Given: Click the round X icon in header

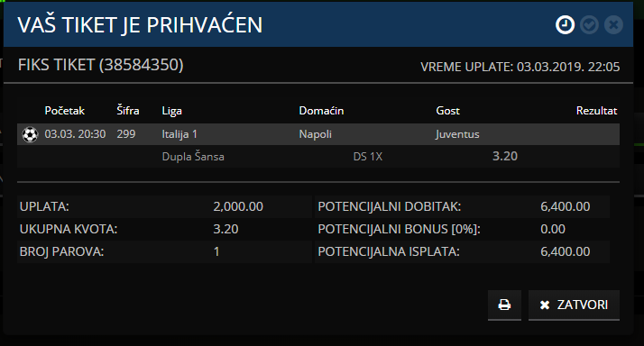Looking at the screenshot, I should click(613, 25).
